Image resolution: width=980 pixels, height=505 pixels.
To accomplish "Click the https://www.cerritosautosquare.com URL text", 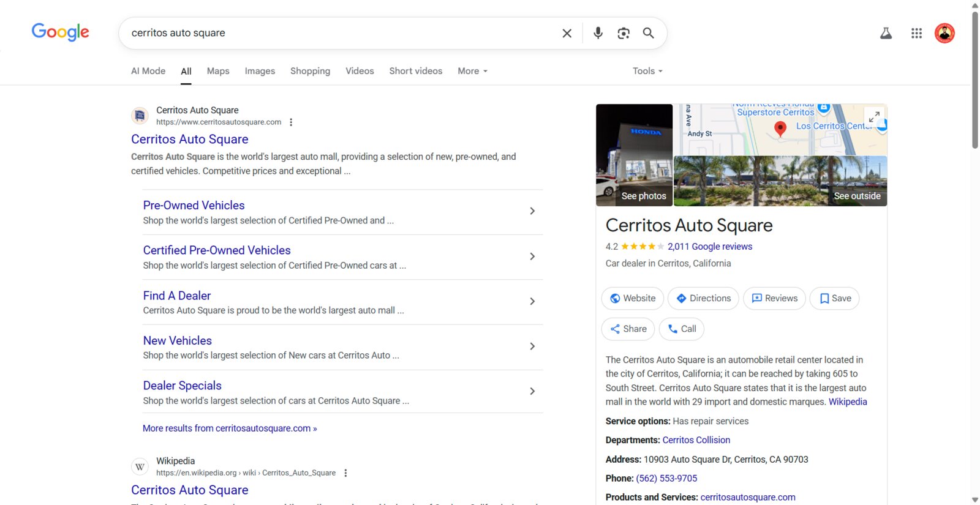I will pos(219,122).
